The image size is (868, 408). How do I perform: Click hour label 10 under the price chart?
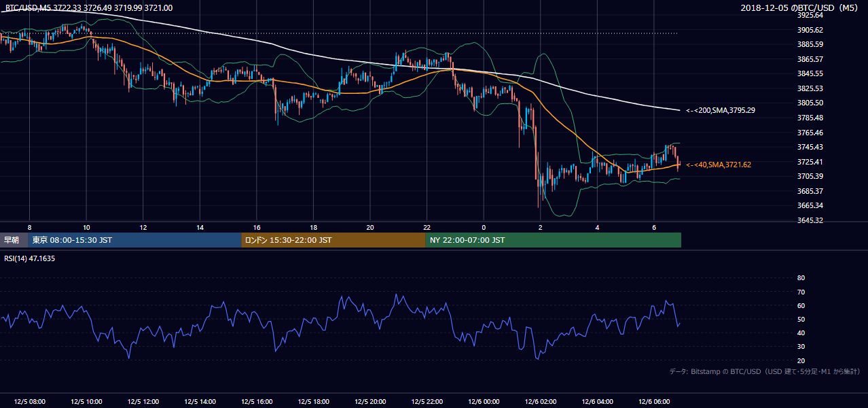pos(86,226)
